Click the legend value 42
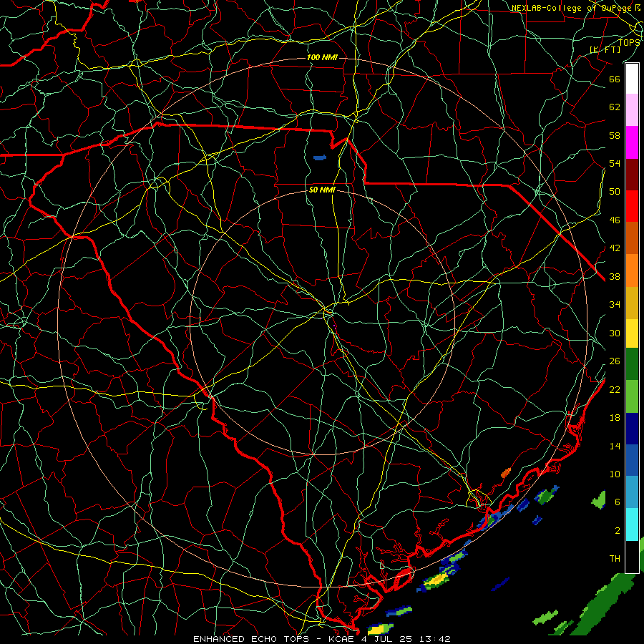Screen dimensions: 644x644 click(615, 248)
